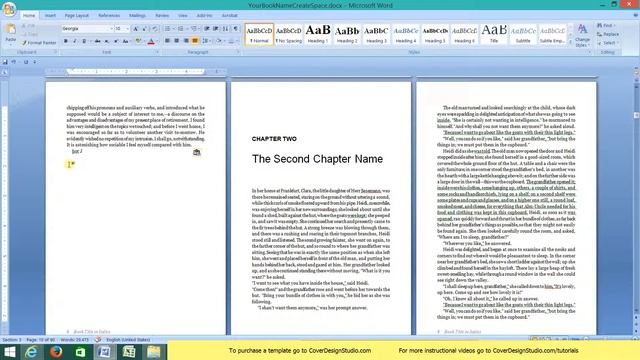Toggle Italic formatting
640x360 pixels.
point(75,41)
